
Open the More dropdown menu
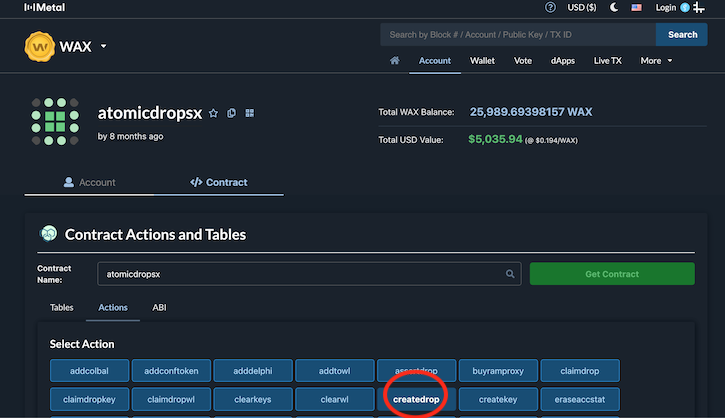click(656, 61)
